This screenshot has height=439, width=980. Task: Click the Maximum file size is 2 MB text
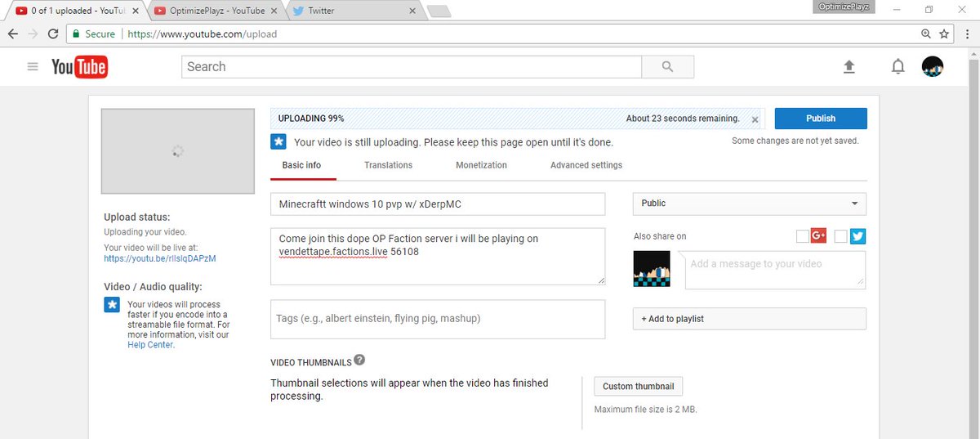click(x=645, y=410)
